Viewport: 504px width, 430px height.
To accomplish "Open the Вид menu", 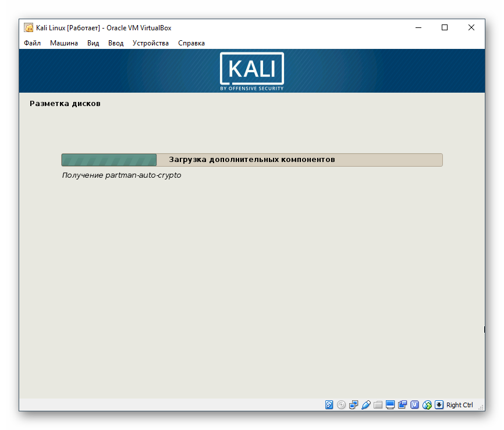I will tap(93, 43).
